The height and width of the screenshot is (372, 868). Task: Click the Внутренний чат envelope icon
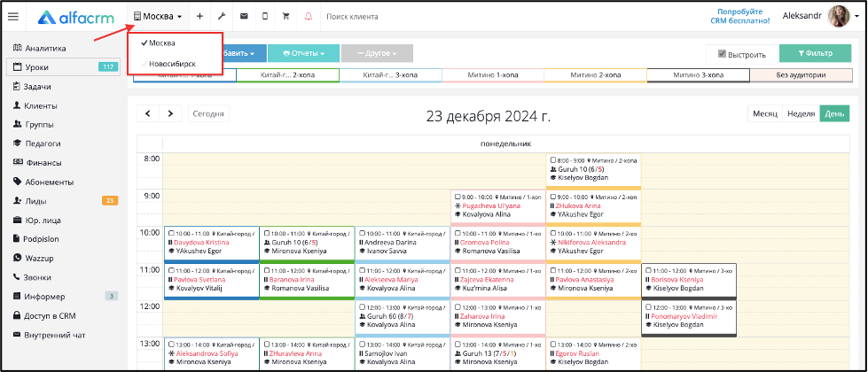pyautogui.click(x=17, y=335)
